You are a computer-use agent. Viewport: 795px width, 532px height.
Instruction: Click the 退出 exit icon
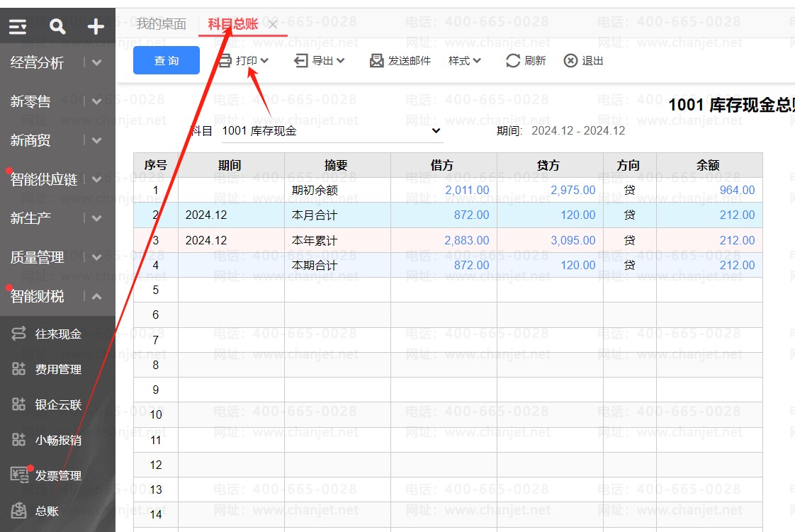(570, 61)
